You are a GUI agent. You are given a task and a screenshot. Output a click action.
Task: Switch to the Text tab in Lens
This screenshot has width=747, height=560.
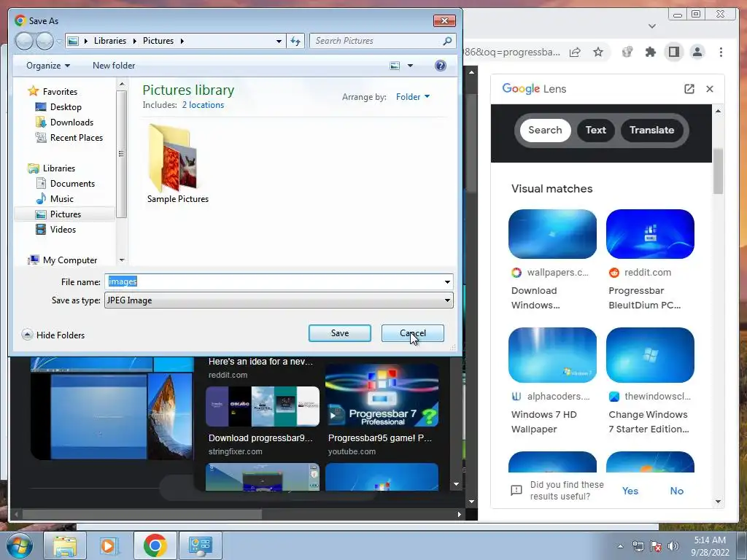595,131
